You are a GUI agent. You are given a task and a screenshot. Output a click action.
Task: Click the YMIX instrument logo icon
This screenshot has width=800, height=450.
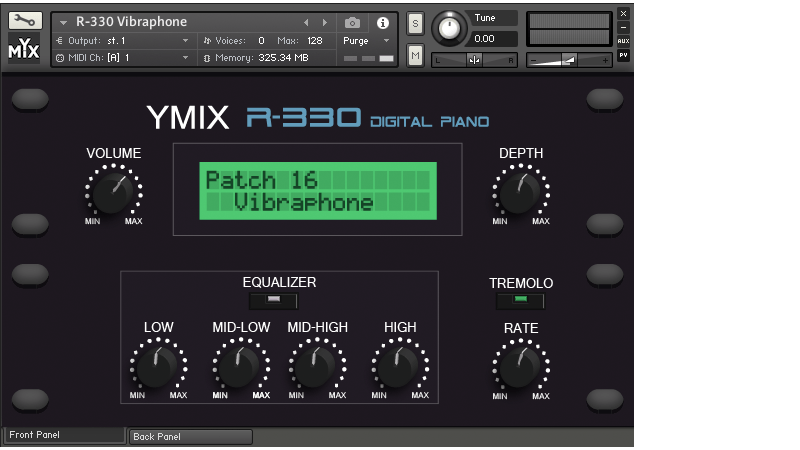(x=24, y=49)
